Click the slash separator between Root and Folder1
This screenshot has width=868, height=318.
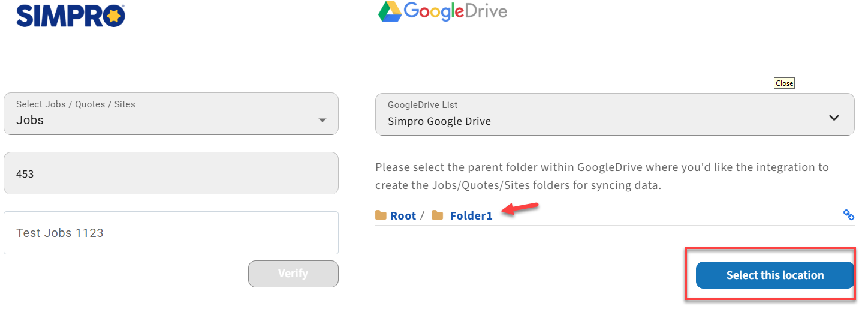click(422, 215)
